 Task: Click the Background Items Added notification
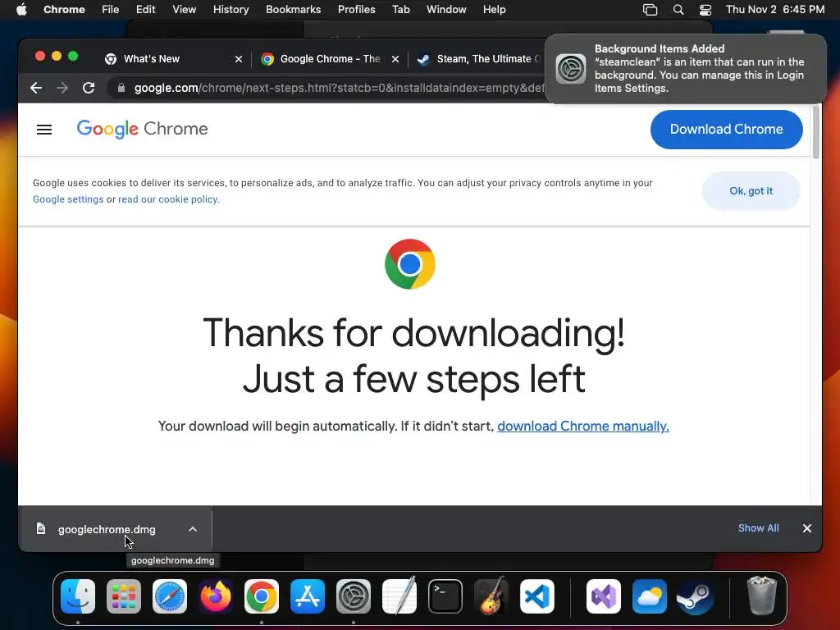686,69
